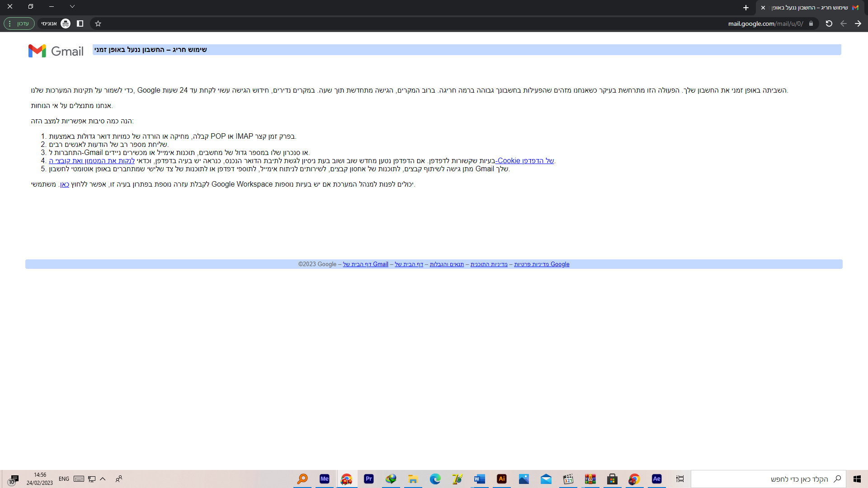Show hidden system tray icons
Screen dimensions: 868x488
(x=103, y=479)
